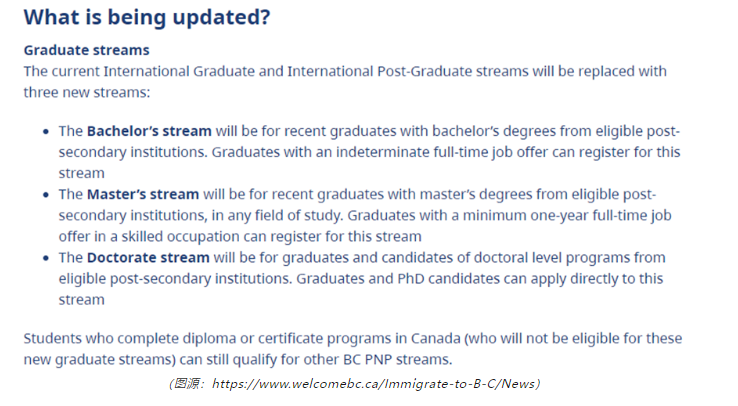
Task: Click the words 'three new streams:'
Action: (x=87, y=92)
